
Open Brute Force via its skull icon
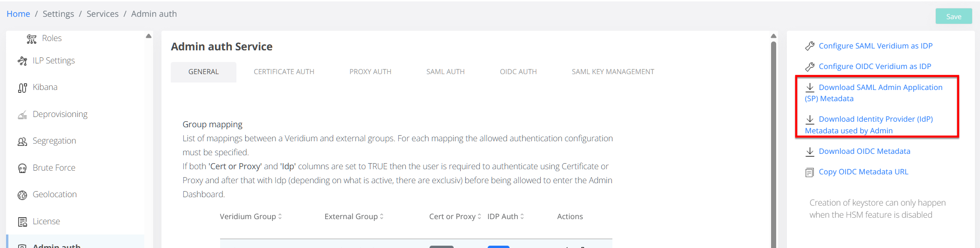pyautogui.click(x=22, y=168)
